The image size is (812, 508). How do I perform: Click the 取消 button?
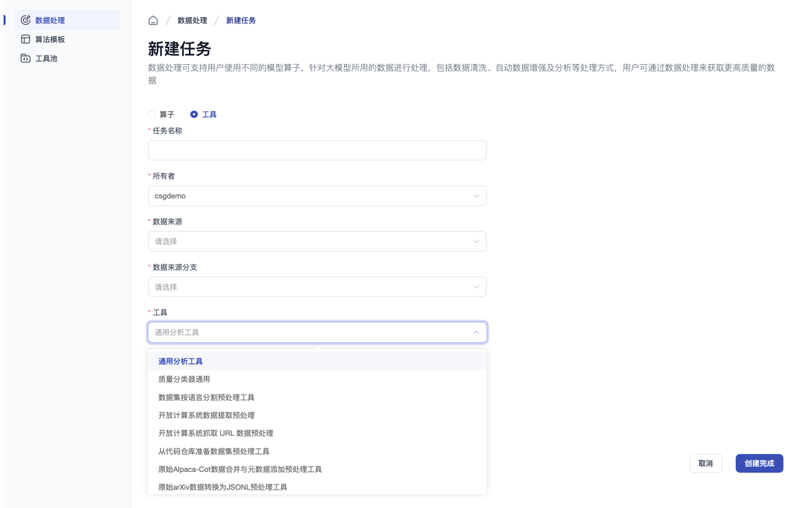tap(705, 464)
